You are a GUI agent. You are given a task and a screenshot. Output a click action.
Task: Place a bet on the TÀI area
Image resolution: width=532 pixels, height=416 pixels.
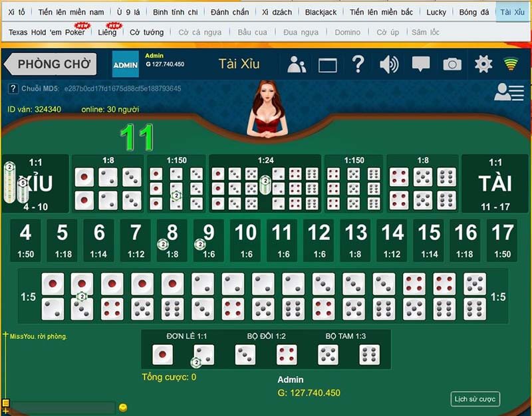(x=491, y=182)
